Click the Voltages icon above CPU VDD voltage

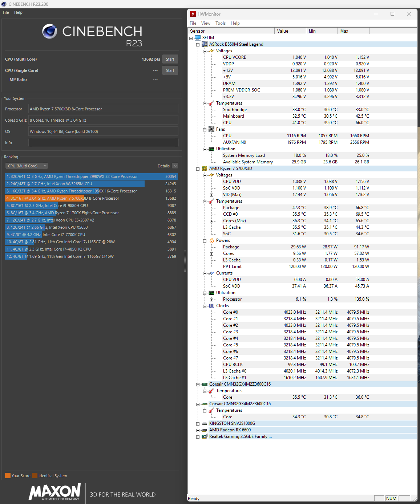pyautogui.click(x=211, y=175)
